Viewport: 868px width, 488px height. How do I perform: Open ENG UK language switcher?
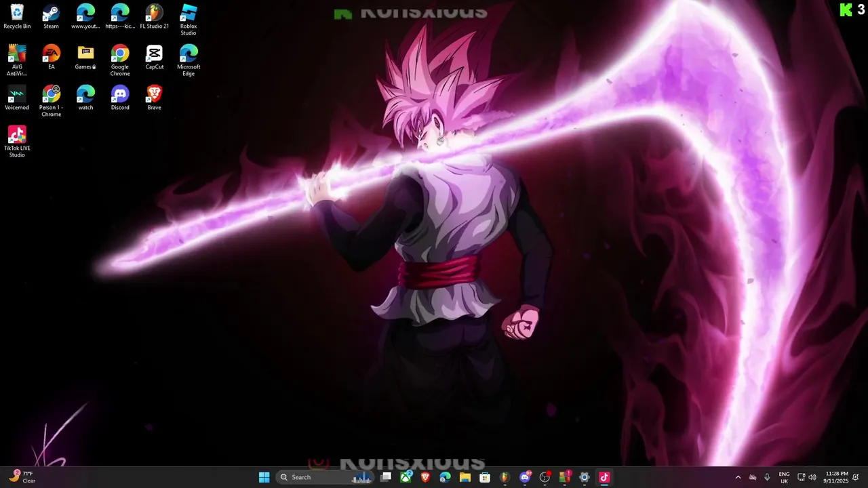(x=784, y=477)
